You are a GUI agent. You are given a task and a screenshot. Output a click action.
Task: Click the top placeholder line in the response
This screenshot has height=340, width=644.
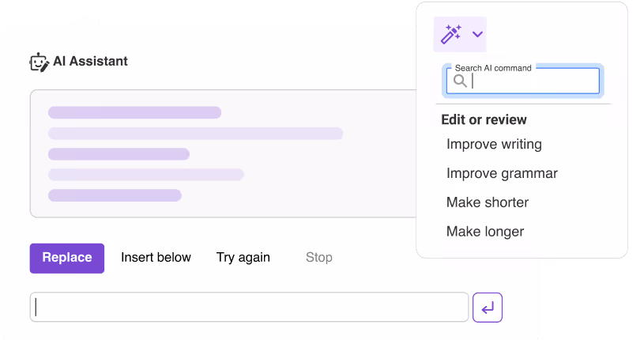click(x=134, y=112)
